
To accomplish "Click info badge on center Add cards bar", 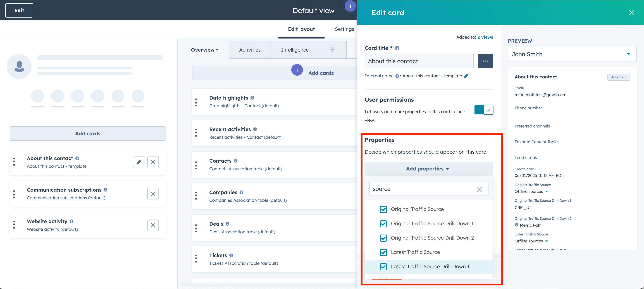I will [297, 70].
